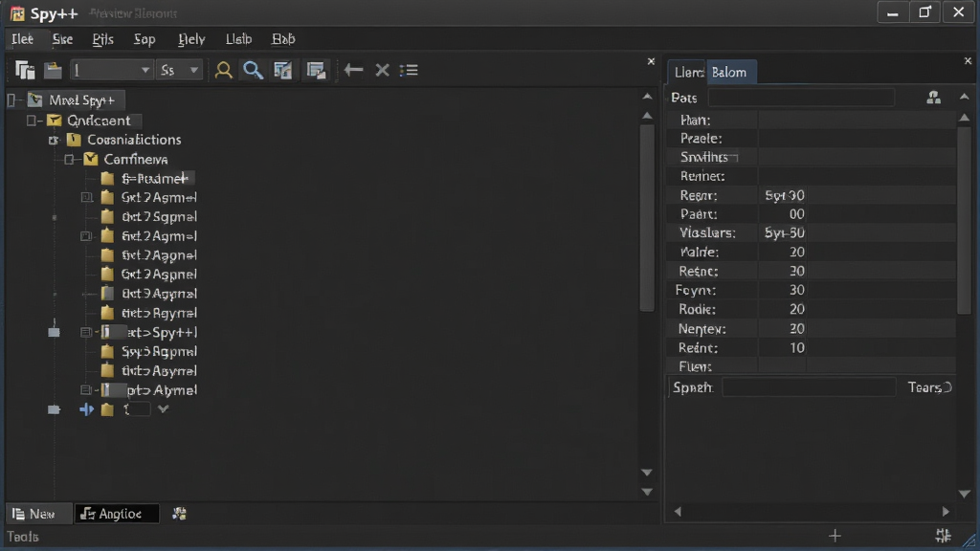Close the left tree panel
980x551 pixels.
[x=651, y=61]
